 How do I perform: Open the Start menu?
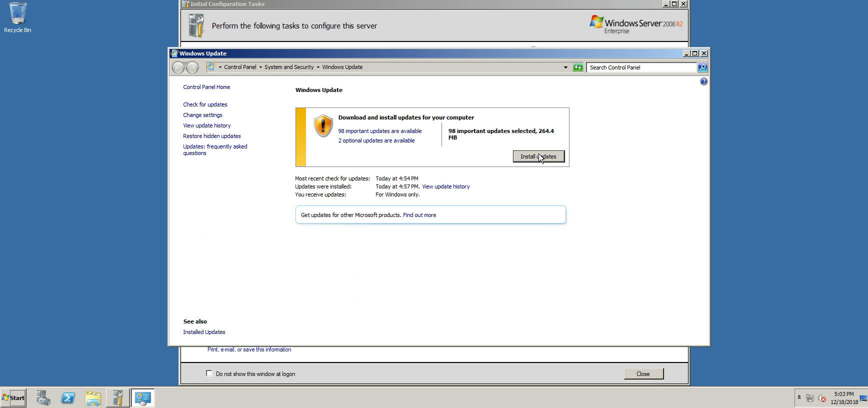pyautogui.click(x=13, y=398)
